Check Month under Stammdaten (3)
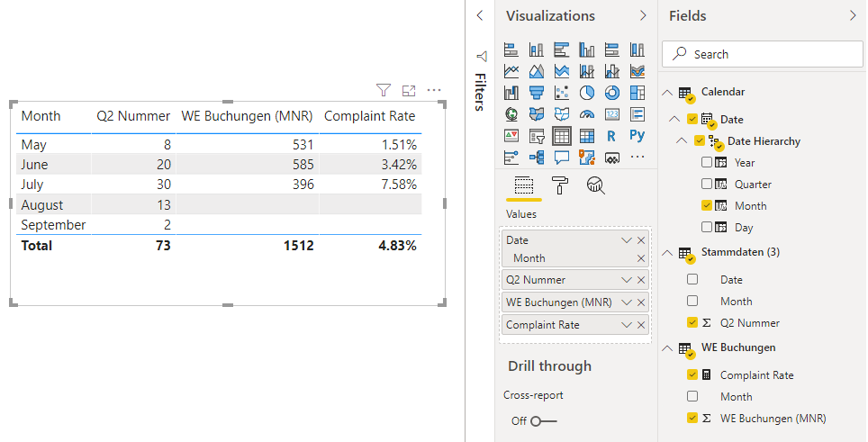Viewport: 868px width, 442px height. tap(692, 301)
